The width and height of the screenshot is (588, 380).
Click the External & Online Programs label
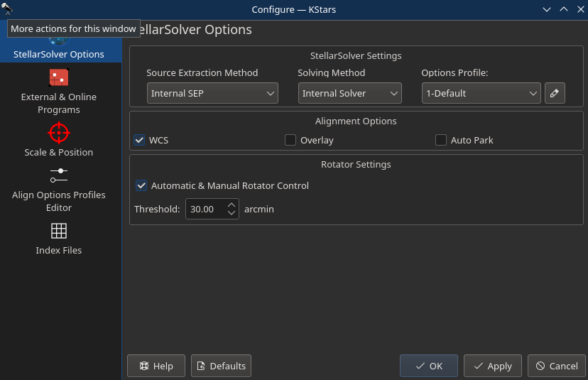point(59,103)
